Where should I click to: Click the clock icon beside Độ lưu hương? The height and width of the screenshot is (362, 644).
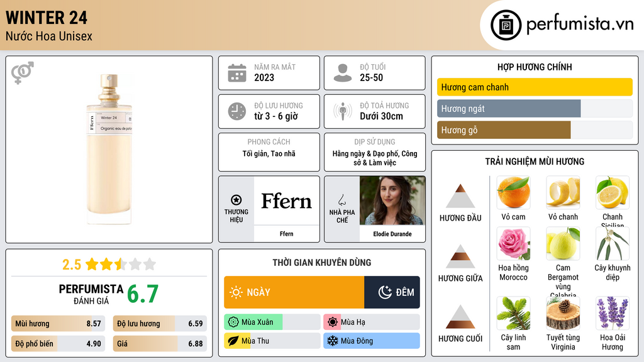point(237,111)
